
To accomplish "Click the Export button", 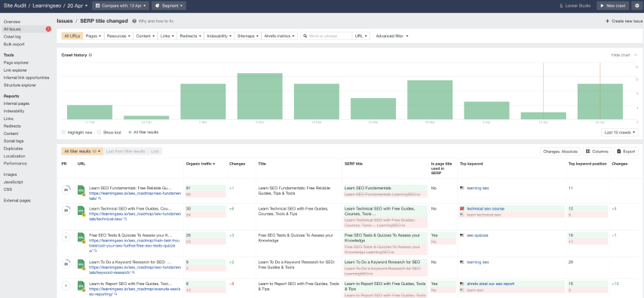I will pyautogui.click(x=626, y=152).
